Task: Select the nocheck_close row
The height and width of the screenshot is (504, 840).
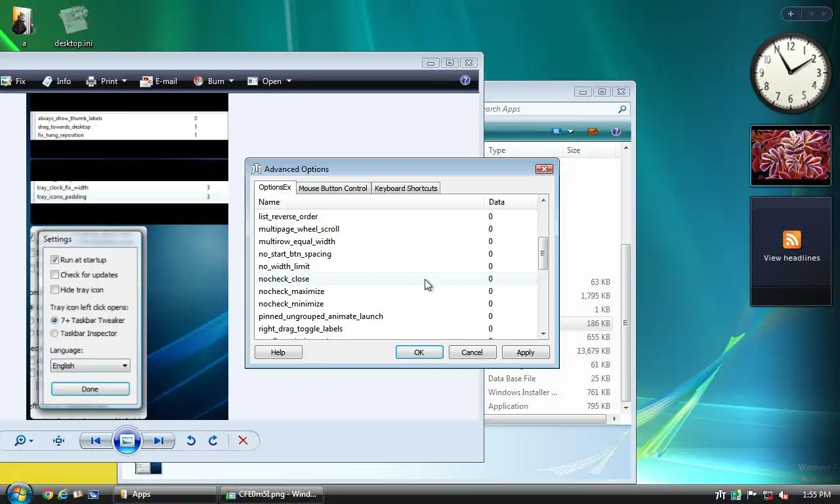Action: pyautogui.click(x=396, y=279)
